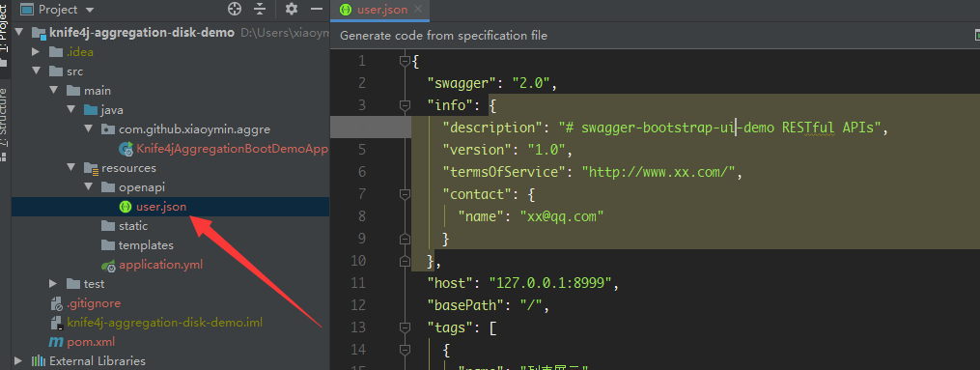The image size is (980, 370).
Task: Fold the contact block at line 7
Action: pos(405,194)
